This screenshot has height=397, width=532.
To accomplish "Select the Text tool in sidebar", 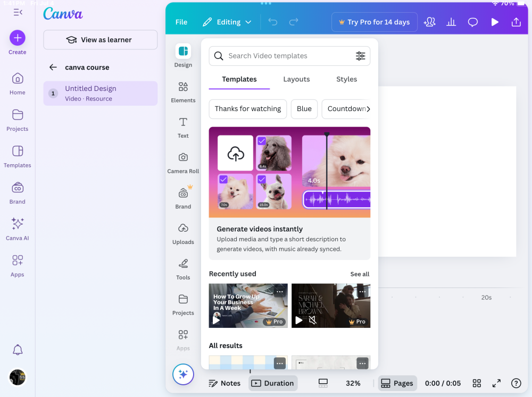I will tap(183, 122).
